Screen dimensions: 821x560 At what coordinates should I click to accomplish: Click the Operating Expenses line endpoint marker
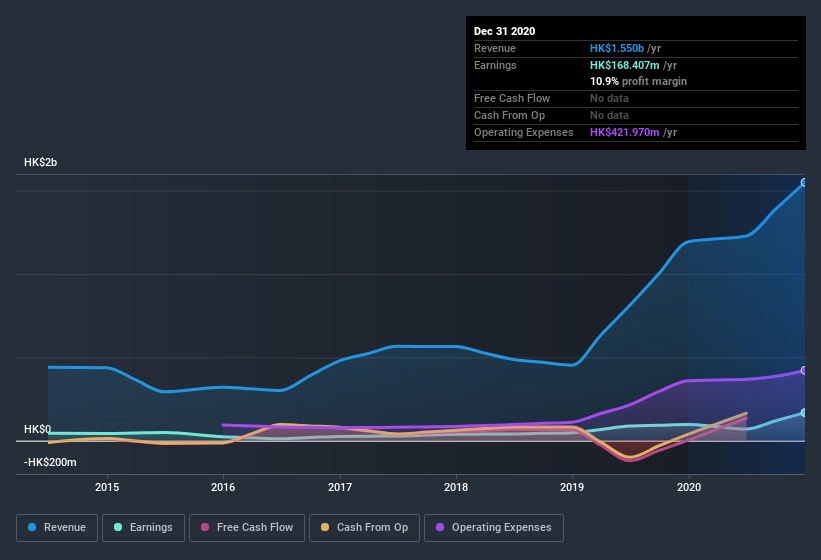pyautogui.click(x=804, y=371)
